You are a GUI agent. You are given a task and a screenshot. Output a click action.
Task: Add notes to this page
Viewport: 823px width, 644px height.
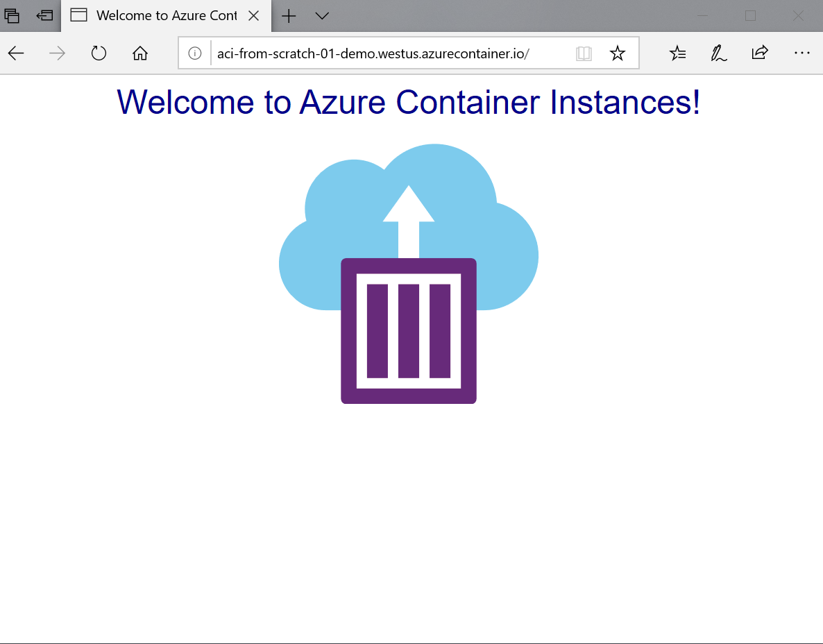point(718,53)
